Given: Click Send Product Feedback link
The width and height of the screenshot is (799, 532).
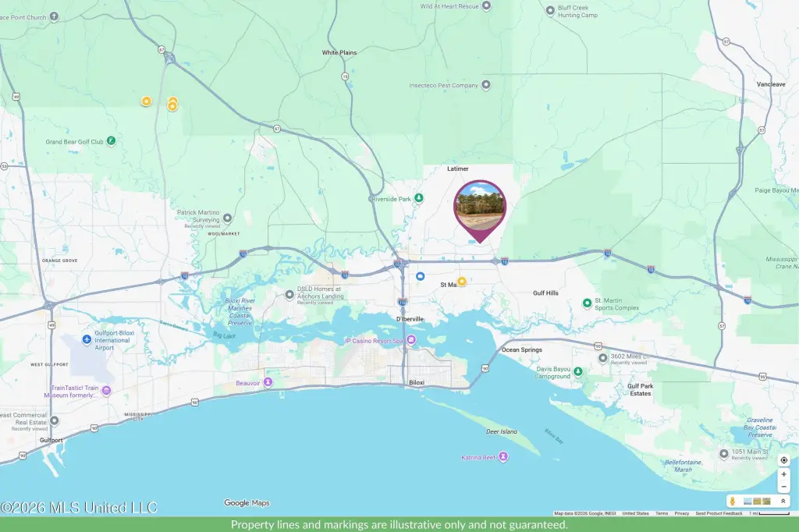Looking at the screenshot, I should 719,513.
